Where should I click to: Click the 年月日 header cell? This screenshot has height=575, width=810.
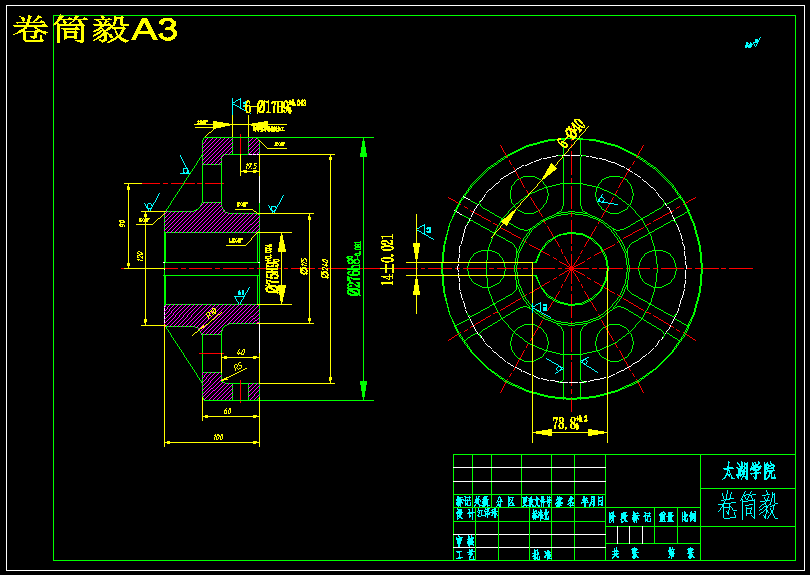click(x=591, y=502)
